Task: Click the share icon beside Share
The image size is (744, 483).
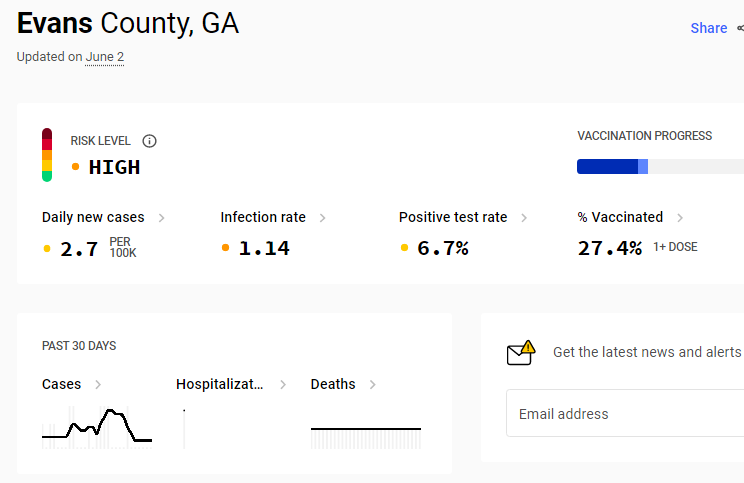Action: point(740,28)
